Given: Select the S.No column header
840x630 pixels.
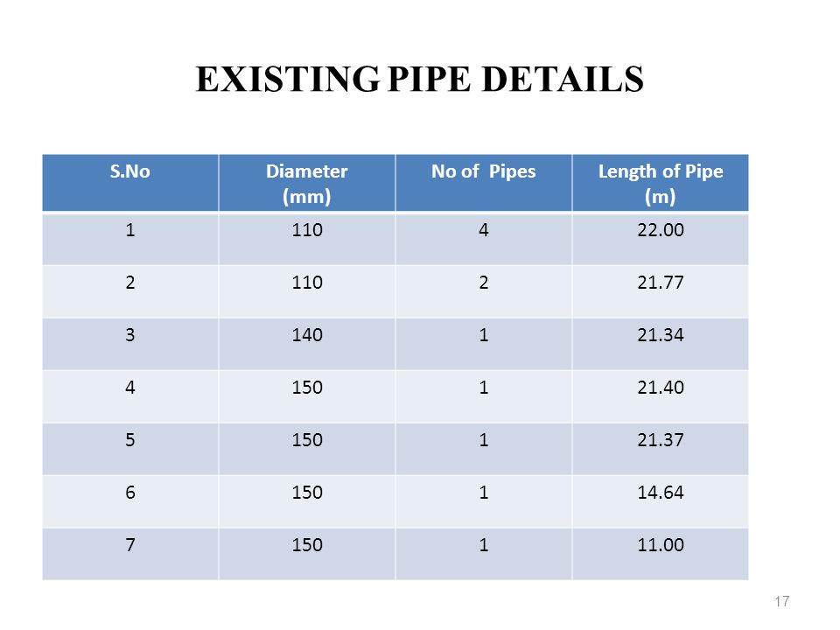Looking at the screenshot, I should click(x=130, y=183).
